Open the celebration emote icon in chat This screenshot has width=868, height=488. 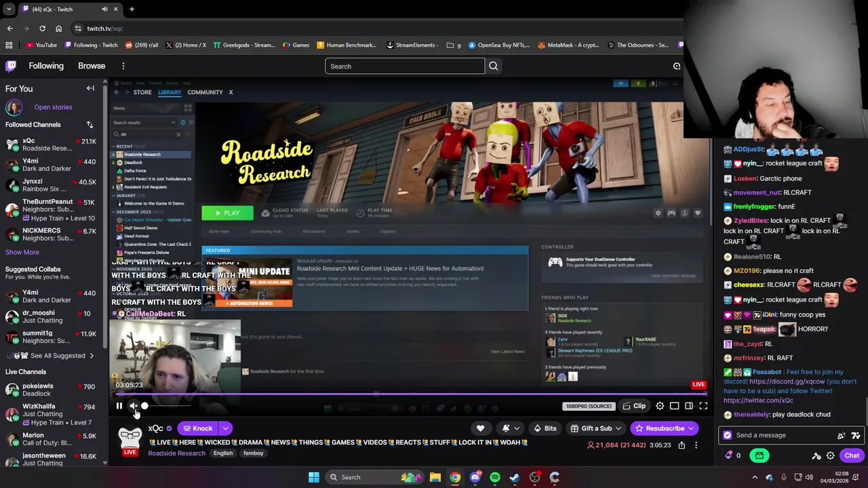(842, 435)
